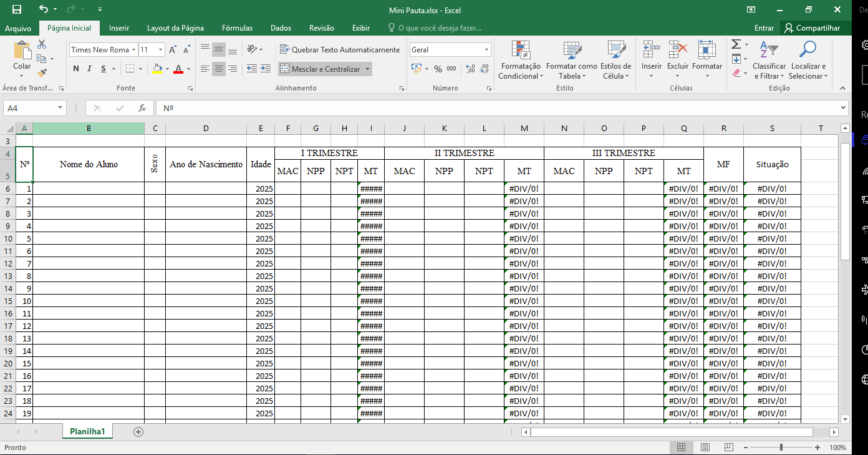Click the Excluir cells button
868x455 pixels.
[678, 60]
